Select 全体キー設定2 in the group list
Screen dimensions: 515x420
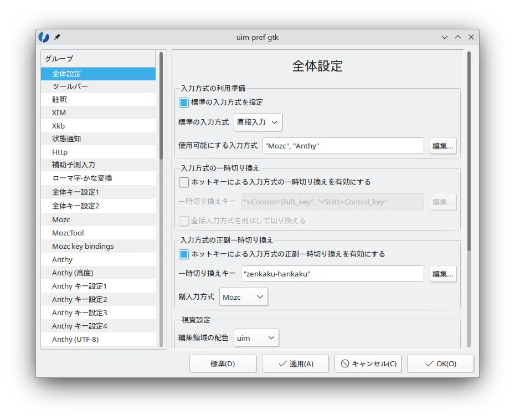click(x=98, y=206)
